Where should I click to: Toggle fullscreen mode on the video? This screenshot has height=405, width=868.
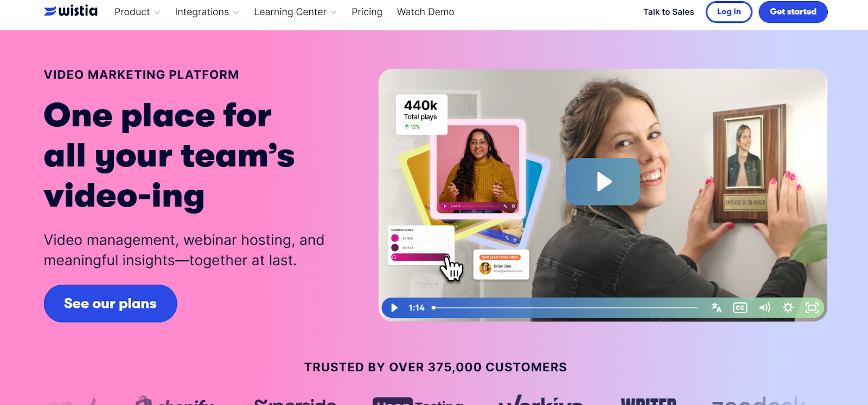click(812, 308)
